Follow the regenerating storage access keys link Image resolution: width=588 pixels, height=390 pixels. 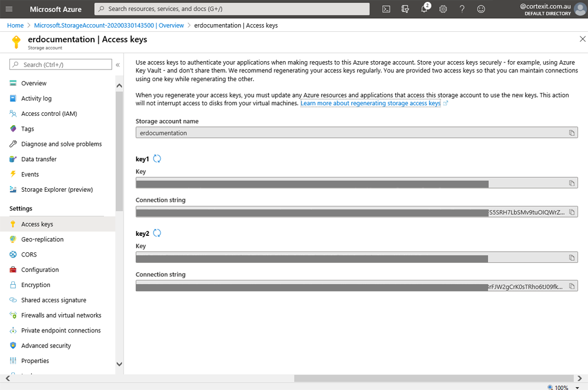[370, 104]
